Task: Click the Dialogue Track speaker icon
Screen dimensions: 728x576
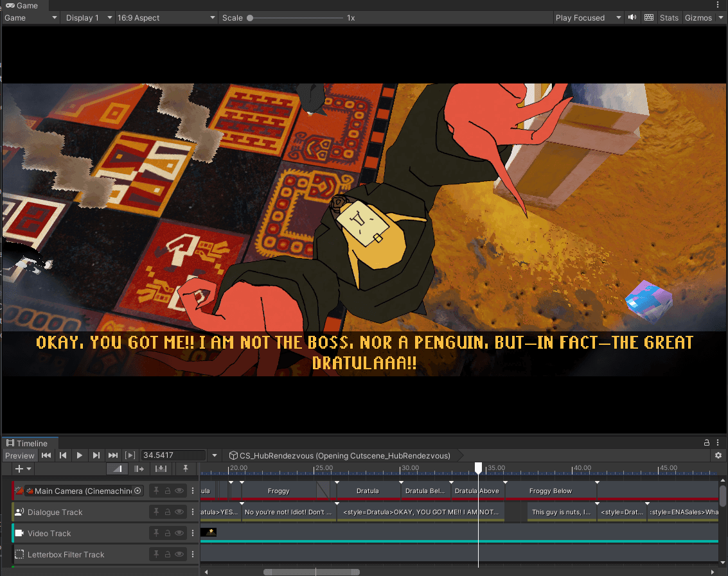Action: click(x=19, y=512)
